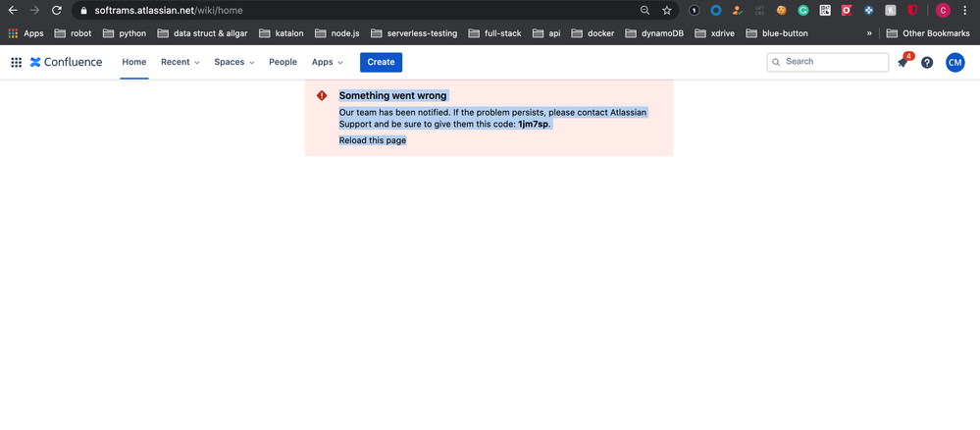Open the Chrome three-dot menu
This screenshot has width=980, height=430.
click(x=964, y=10)
